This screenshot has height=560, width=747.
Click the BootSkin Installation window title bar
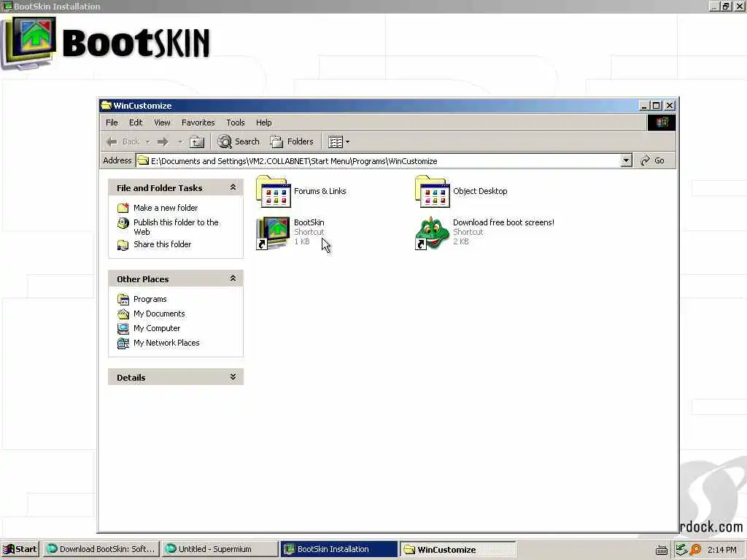click(x=355, y=6)
